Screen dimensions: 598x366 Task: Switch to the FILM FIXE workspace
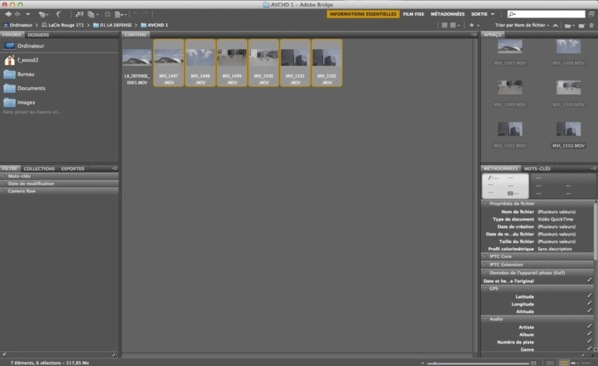[413, 14]
